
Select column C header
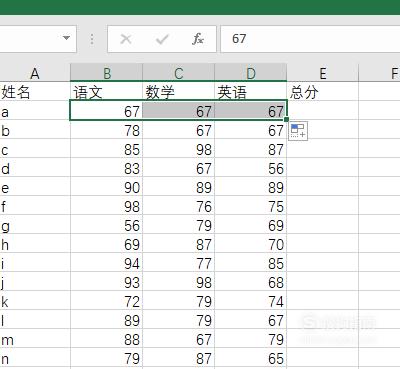coord(179,73)
